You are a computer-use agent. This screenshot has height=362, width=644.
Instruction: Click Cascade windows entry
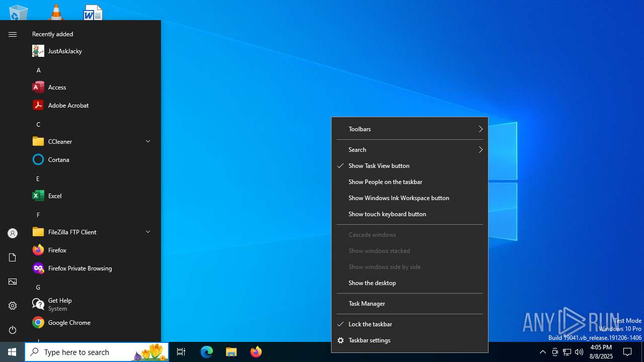[410, 235]
